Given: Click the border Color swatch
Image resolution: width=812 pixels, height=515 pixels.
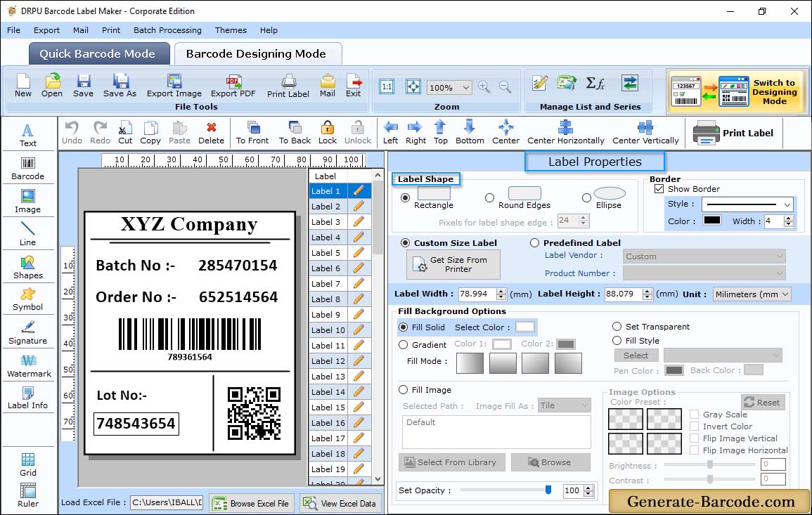Looking at the screenshot, I should click(x=712, y=221).
